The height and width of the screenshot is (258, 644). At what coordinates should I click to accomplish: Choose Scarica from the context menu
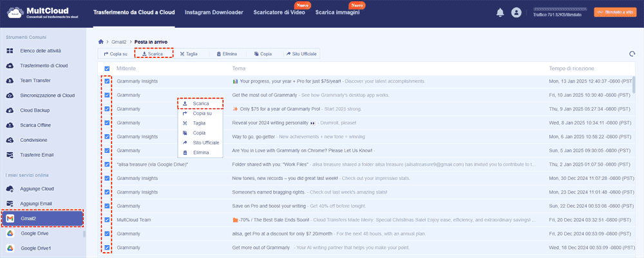tap(200, 103)
